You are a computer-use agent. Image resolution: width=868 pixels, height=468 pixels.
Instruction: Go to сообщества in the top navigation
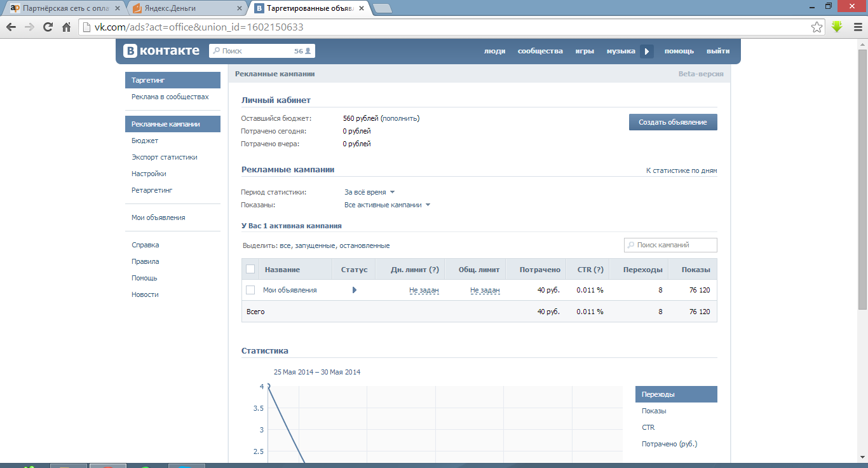[540, 52]
